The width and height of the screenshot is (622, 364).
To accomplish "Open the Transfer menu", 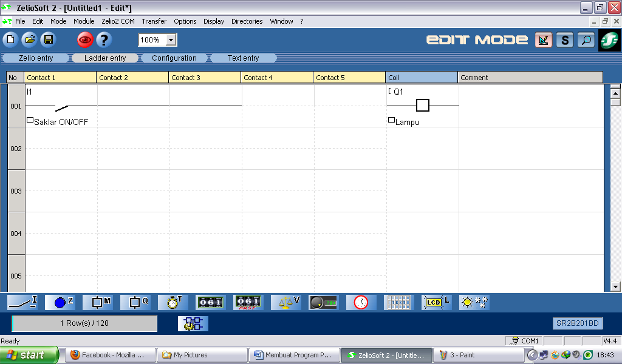I will [x=154, y=21].
